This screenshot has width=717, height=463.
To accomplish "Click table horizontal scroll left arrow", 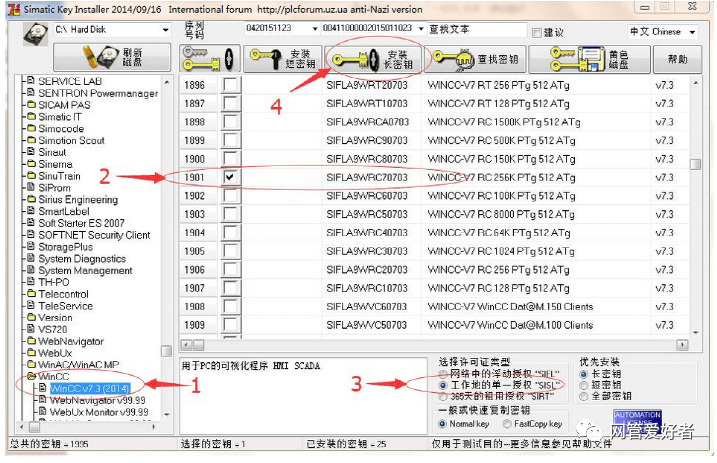I will (x=186, y=345).
